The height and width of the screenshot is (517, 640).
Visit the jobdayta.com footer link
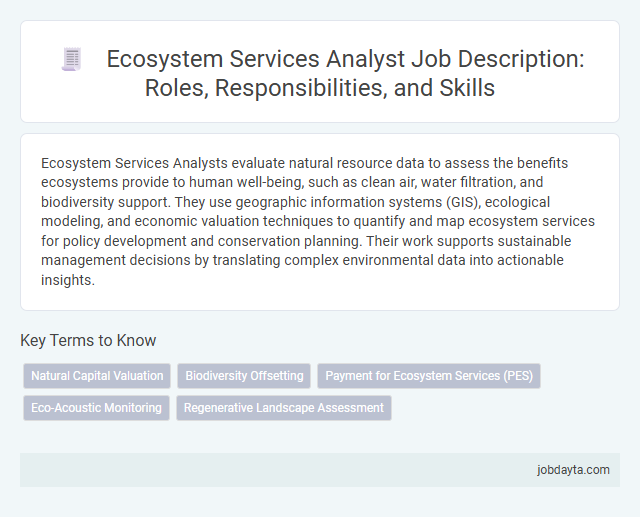573,470
